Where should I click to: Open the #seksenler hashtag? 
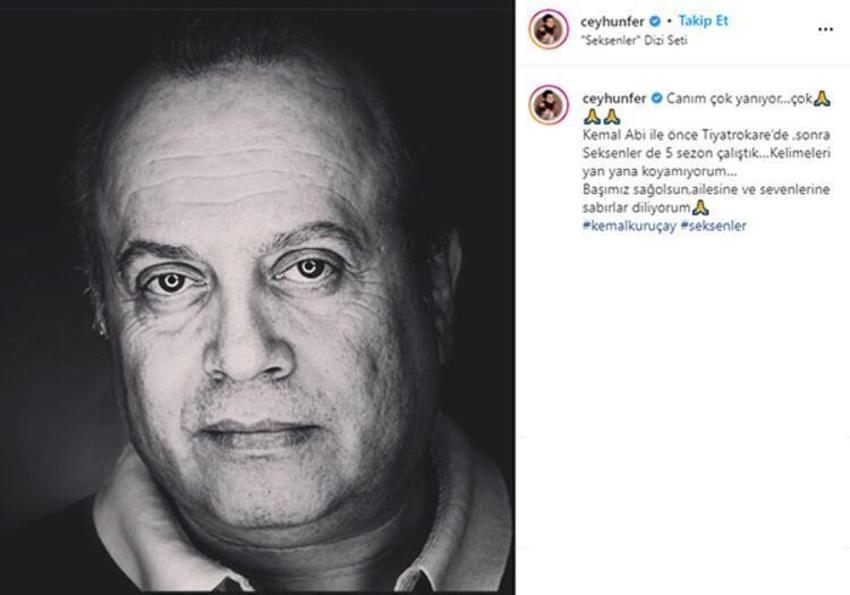point(713,226)
